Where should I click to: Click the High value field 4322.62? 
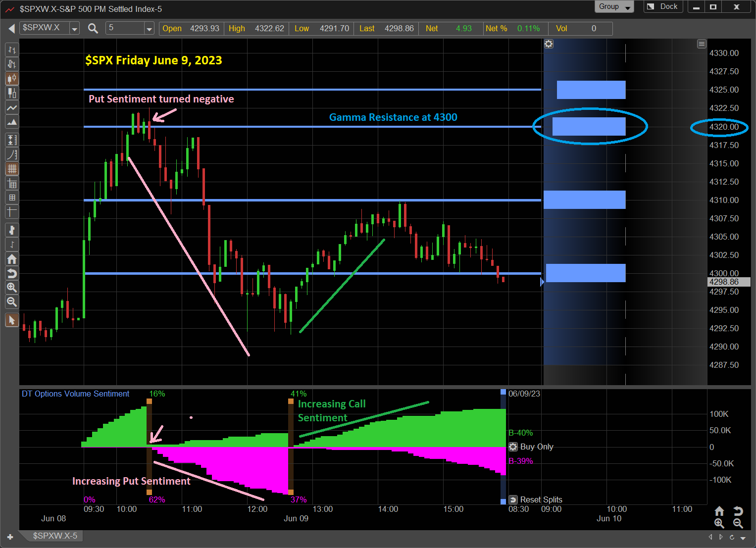pyautogui.click(x=269, y=29)
